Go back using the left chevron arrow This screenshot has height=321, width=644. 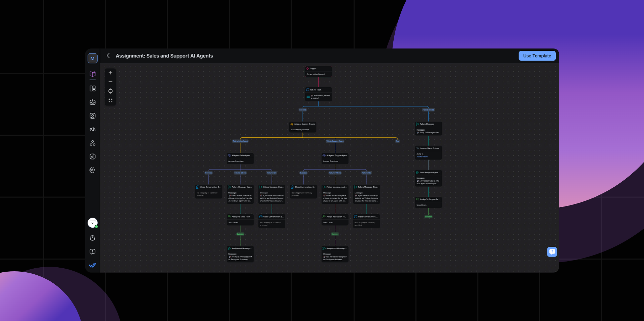point(108,56)
